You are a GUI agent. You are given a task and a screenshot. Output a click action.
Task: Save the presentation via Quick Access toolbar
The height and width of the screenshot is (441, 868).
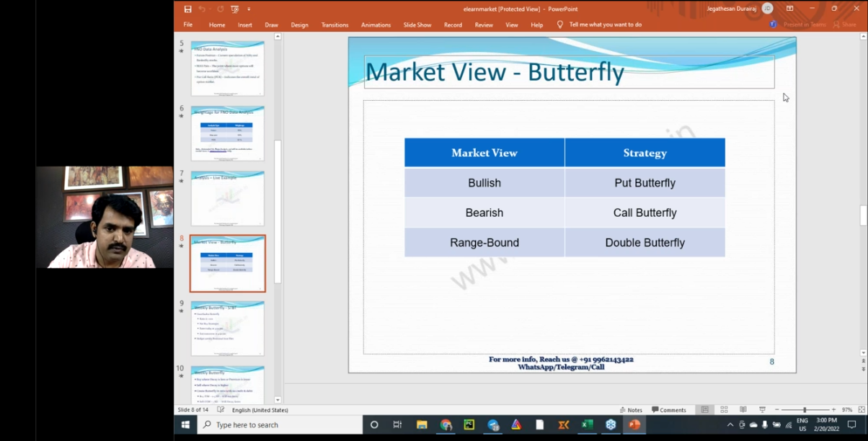pyautogui.click(x=188, y=9)
